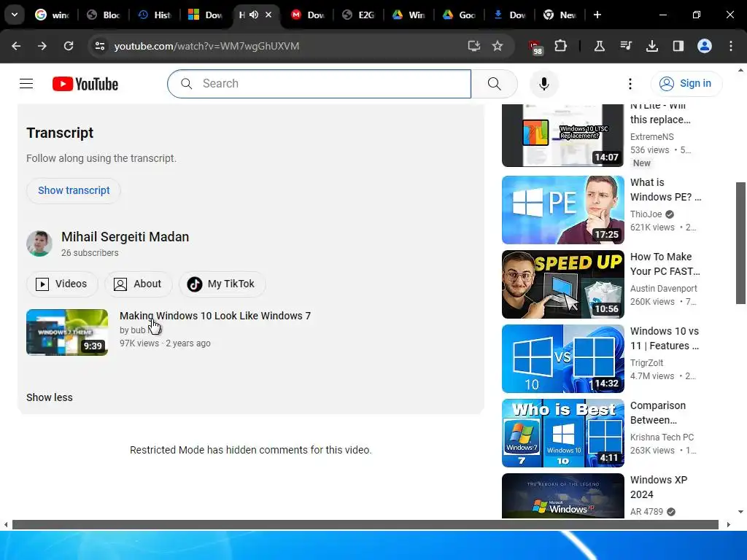The image size is (747, 560).
Task: Go back to the previous page
Action: click(x=16, y=46)
